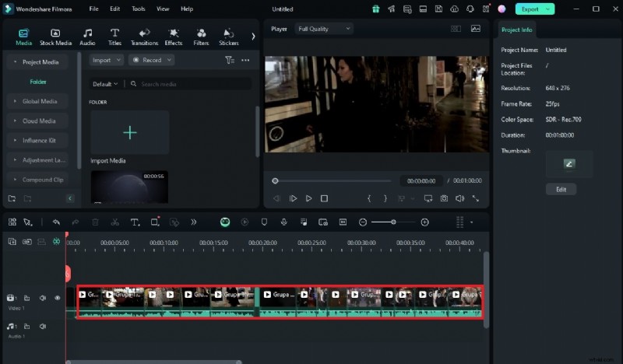Open the Filters tab
The image size is (623, 364).
pos(201,37)
